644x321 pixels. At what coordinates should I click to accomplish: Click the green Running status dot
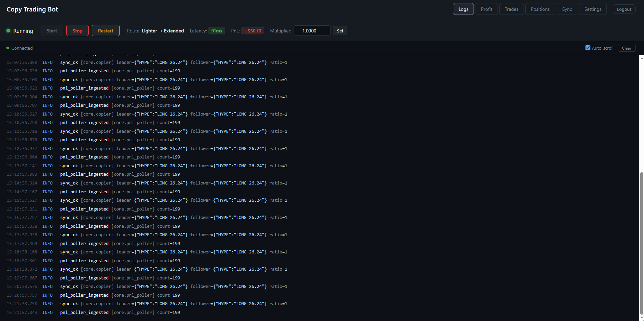tap(8, 31)
